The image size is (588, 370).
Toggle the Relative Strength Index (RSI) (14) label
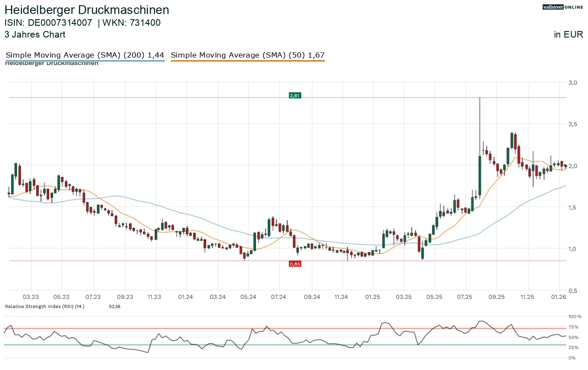pos(44,307)
